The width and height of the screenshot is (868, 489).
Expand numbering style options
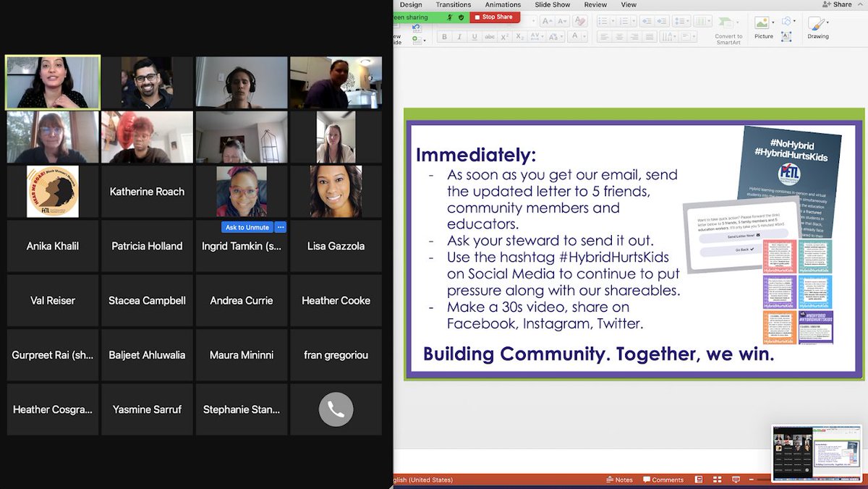point(634,21)
